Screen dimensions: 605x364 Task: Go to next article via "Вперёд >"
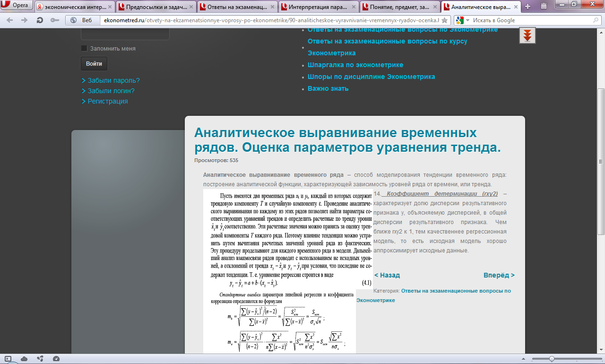coord(499,275)
